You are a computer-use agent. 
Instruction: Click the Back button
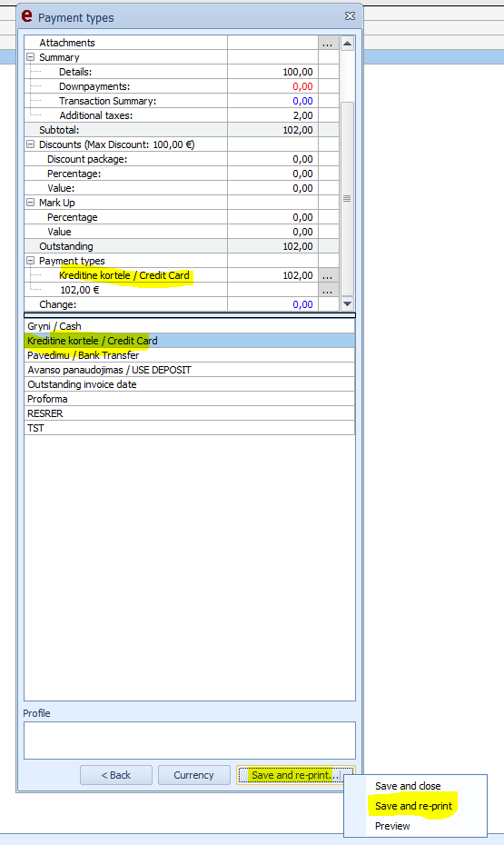115,775
